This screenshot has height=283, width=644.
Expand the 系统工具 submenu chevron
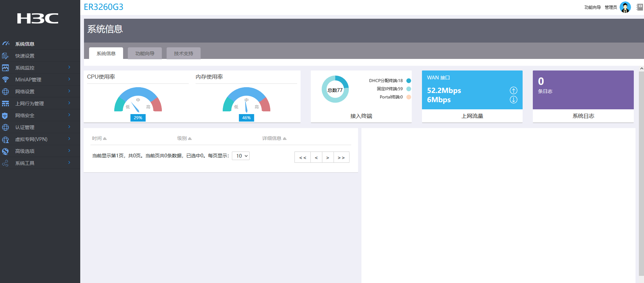click(69, 162)
